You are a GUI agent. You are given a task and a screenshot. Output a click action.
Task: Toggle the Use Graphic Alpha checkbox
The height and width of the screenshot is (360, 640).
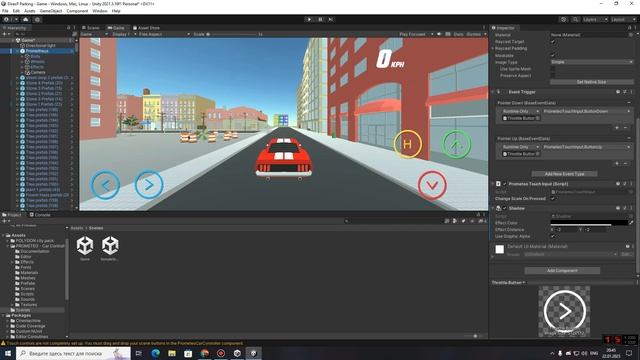tap(553, 236)
